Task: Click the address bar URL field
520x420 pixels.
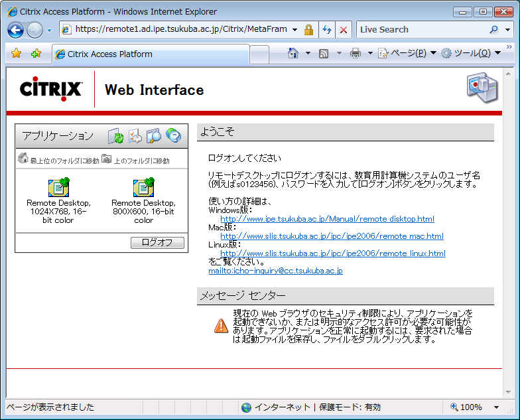Action: click(x=180, y=29)
